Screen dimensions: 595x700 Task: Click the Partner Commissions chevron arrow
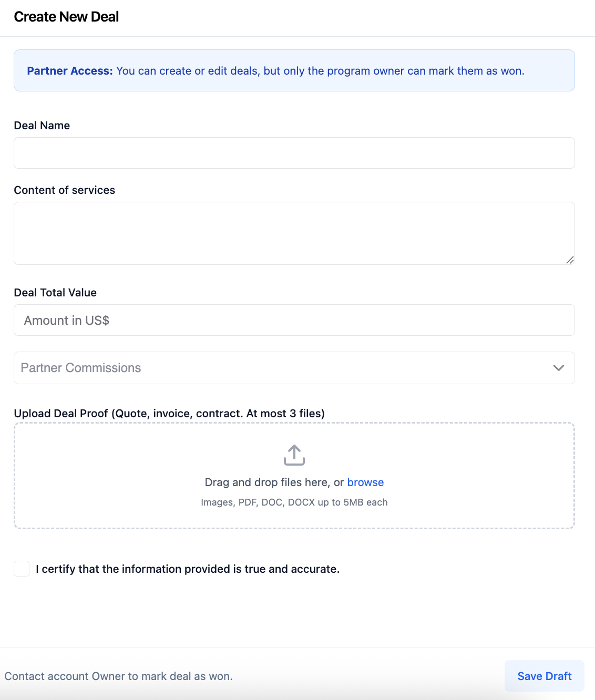pyautogui.click(x=559, y=368)
